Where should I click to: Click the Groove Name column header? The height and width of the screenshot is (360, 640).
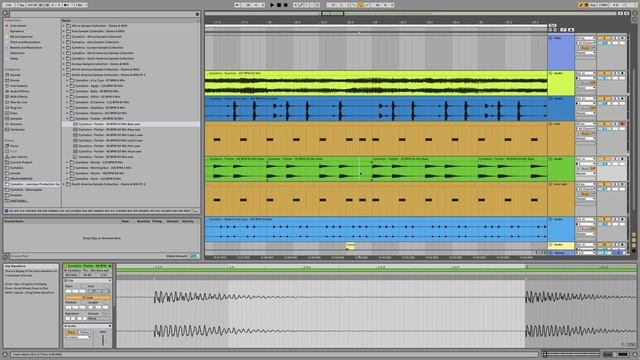(x=14, y=222)
